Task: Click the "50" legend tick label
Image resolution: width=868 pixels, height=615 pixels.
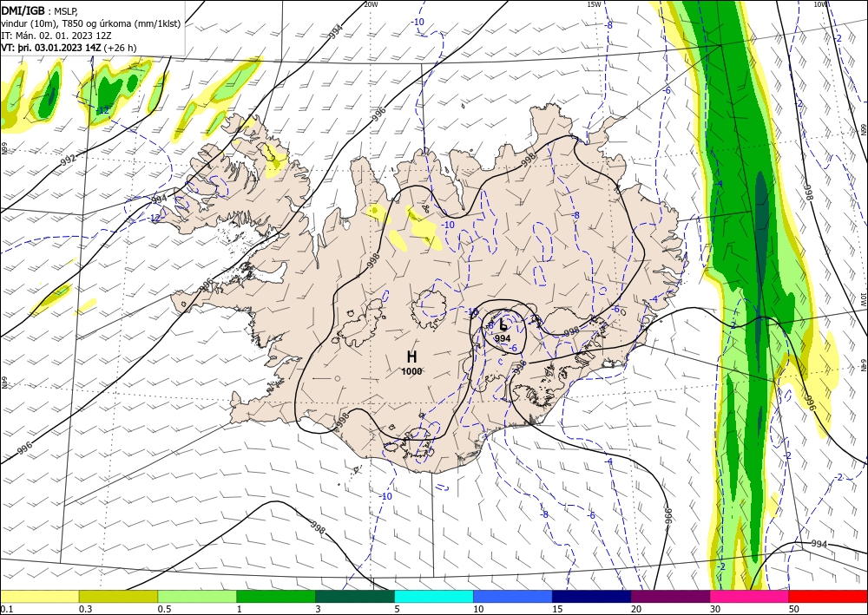Action: click(x=795, y=609)
